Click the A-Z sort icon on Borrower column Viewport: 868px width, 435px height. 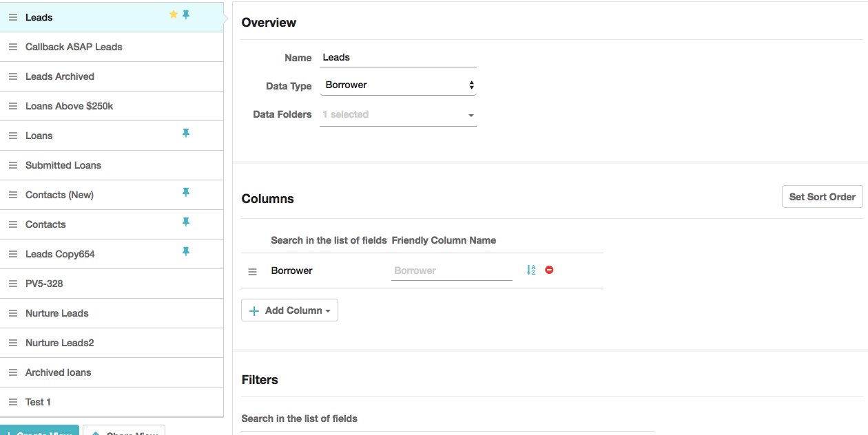pyautogui.click(x=531, y=270)
